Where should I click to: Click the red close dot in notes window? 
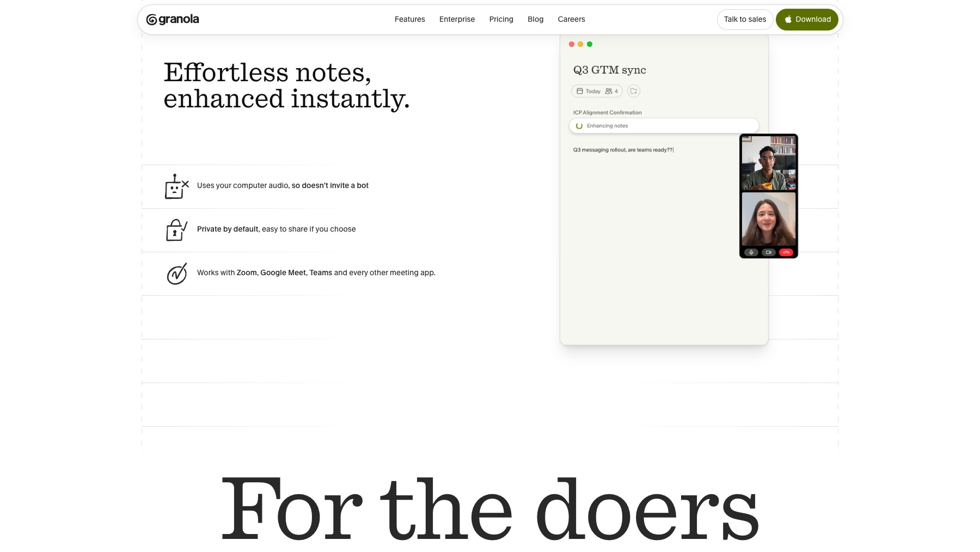(571, 44)
